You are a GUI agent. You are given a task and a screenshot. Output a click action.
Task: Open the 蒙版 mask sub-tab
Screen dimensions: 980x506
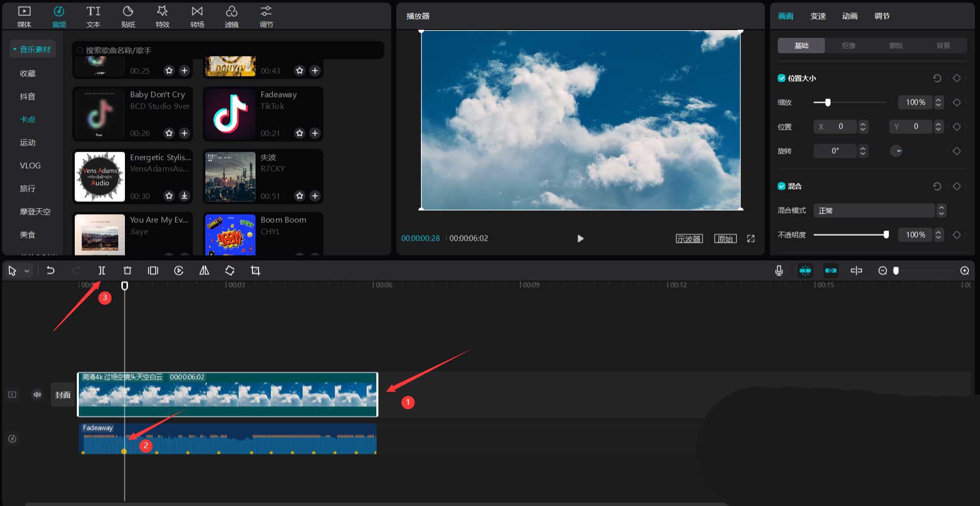896,46
